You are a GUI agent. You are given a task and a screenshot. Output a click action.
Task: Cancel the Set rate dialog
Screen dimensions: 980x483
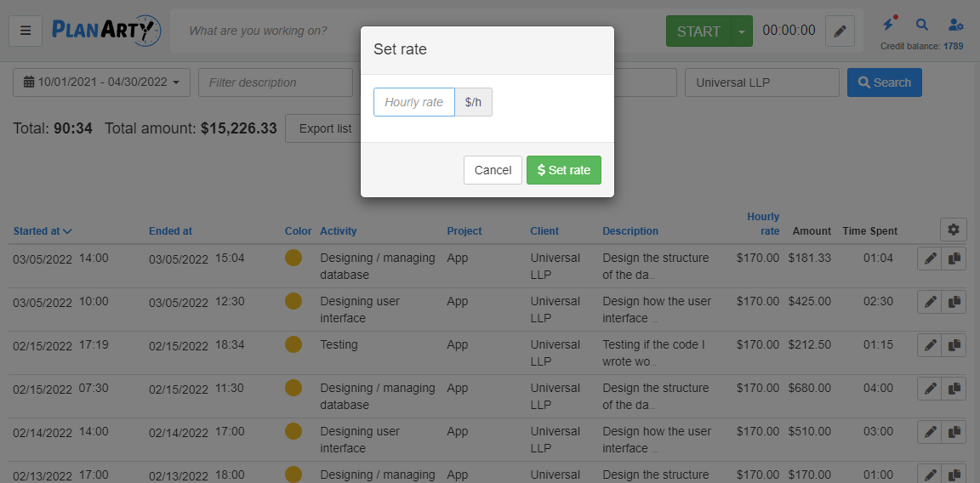pyautogui.click(x=493, y=170)
